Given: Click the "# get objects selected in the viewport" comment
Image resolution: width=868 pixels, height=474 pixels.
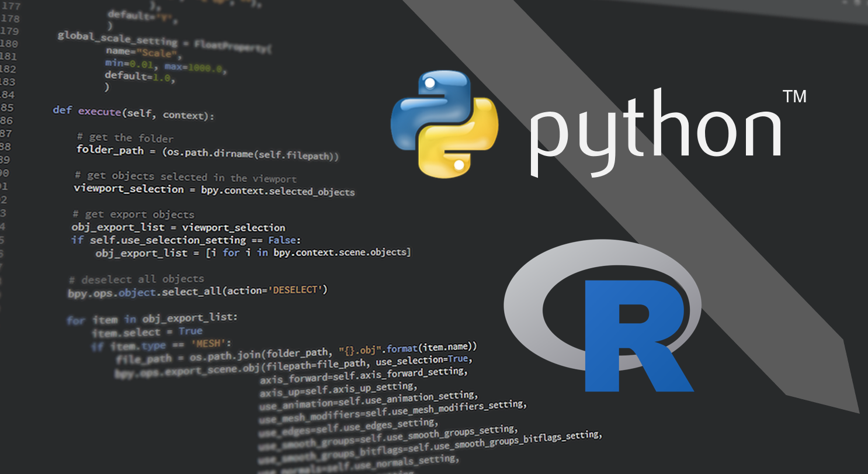Looking at the screenshot, I should tap(186, 177).
